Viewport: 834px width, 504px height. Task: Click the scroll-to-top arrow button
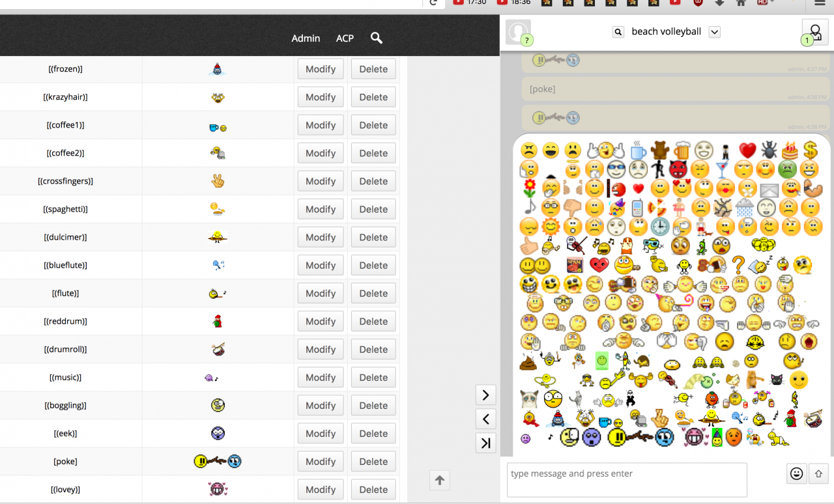tap(439, 481)
